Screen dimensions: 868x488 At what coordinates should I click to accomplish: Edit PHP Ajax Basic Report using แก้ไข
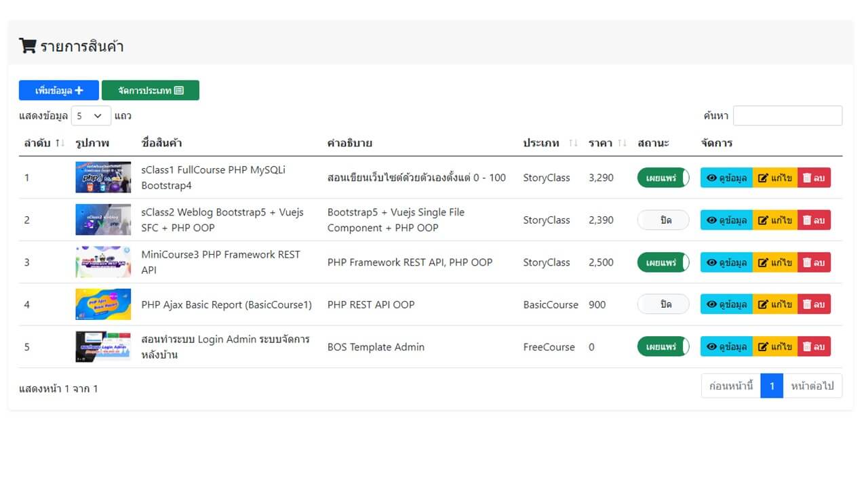coord(775,304)
